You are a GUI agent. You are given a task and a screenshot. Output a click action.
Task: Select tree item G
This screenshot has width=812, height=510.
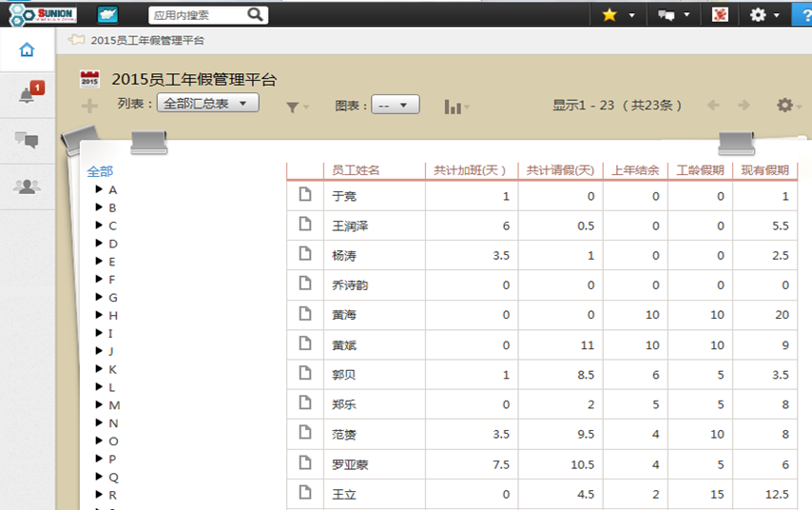point(113,298)
